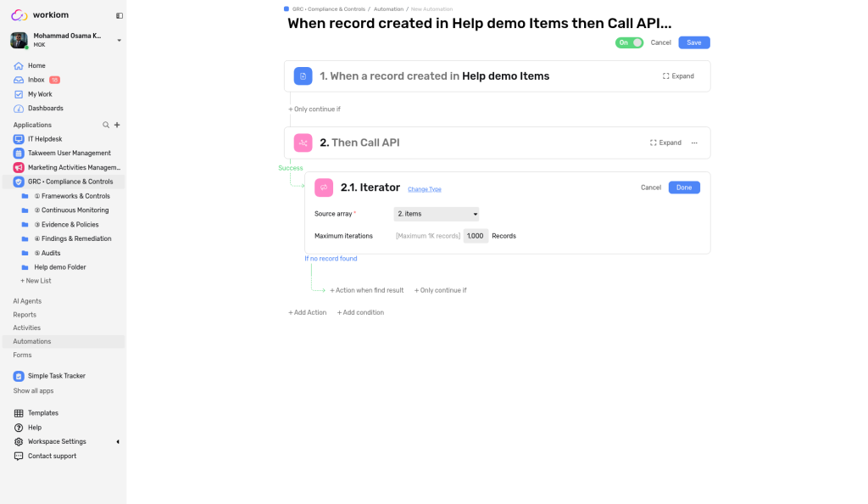Add Action when find result
Screen dimensions: 868x504
(366, 290)
